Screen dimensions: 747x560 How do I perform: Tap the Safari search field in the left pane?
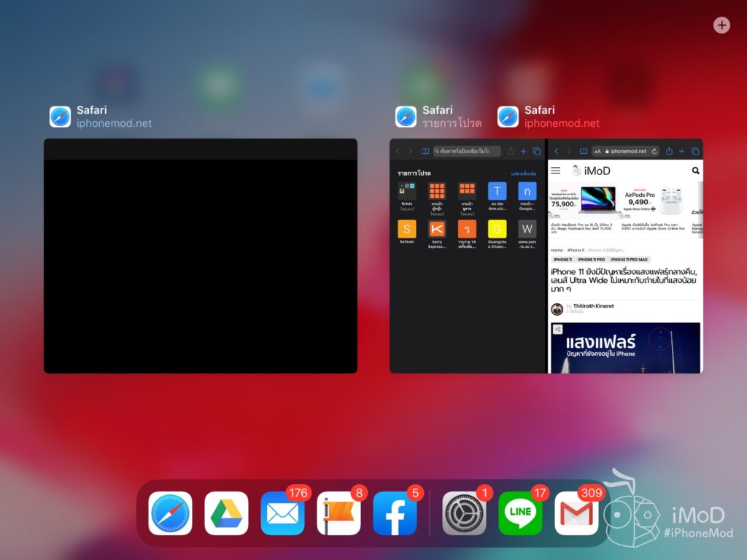pos(467,151)
